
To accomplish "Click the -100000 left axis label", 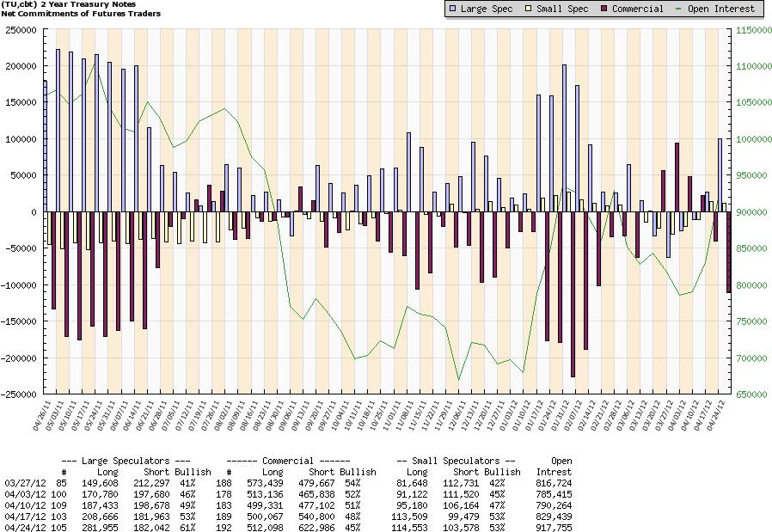I will (x=19, y=285).
